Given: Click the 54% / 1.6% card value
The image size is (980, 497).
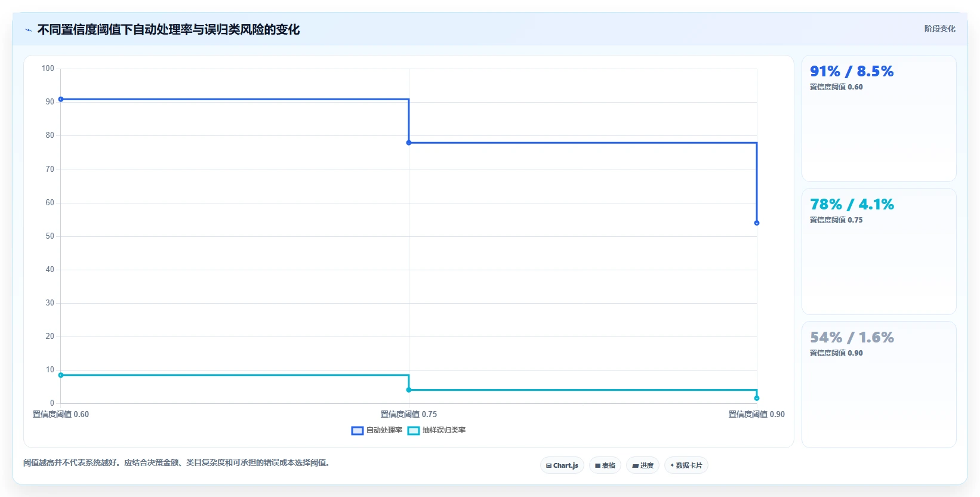Looking at the screenshot, I should pyautogui.click(x=852, y=338).
